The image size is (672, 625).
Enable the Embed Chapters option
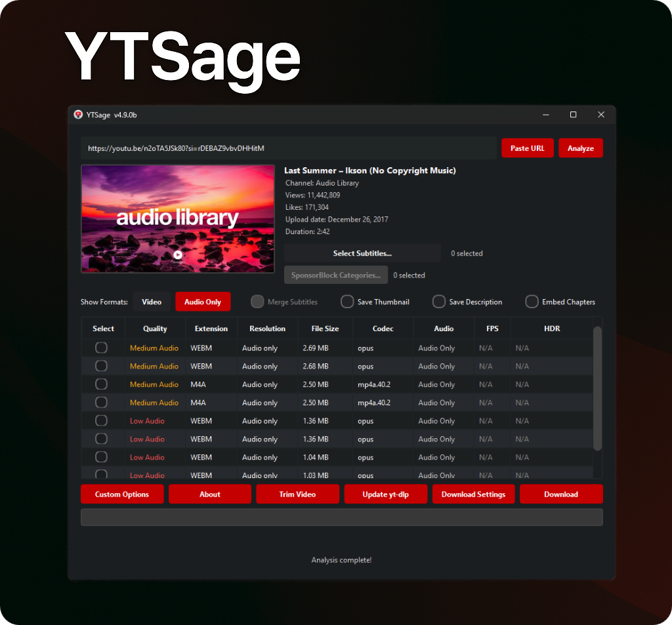click(x=532, y=302)
